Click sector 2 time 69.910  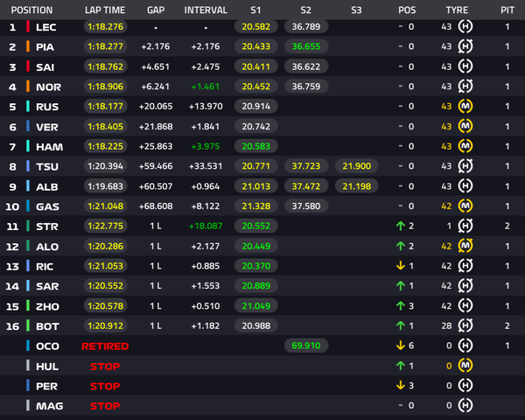(306, 346)
